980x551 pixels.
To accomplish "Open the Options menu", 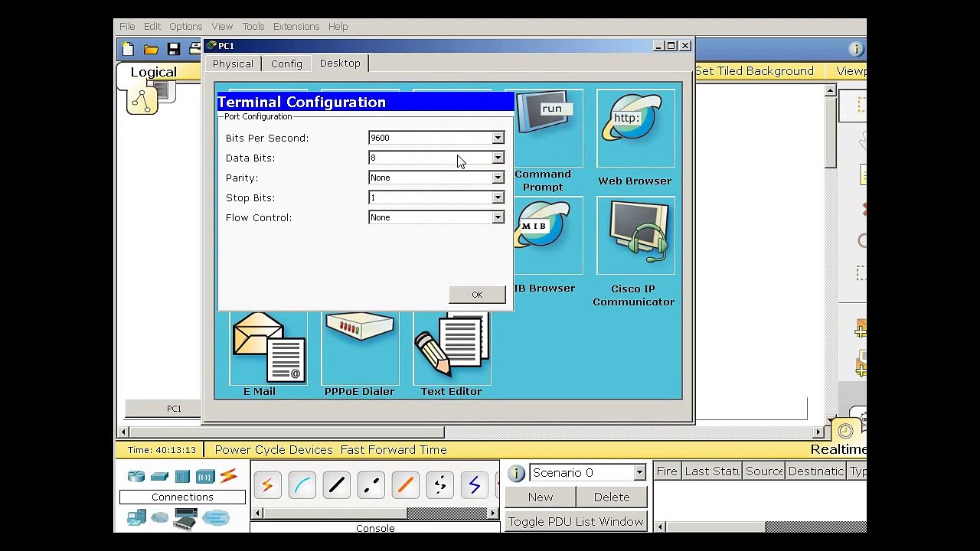I will (186, 26).
